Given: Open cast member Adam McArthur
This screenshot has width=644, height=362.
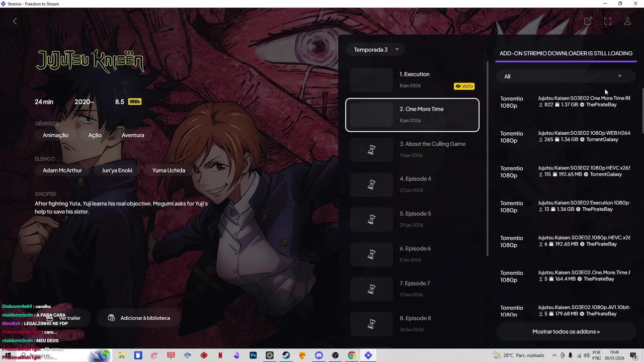Looking at the screenshot, I should [62, 170].
